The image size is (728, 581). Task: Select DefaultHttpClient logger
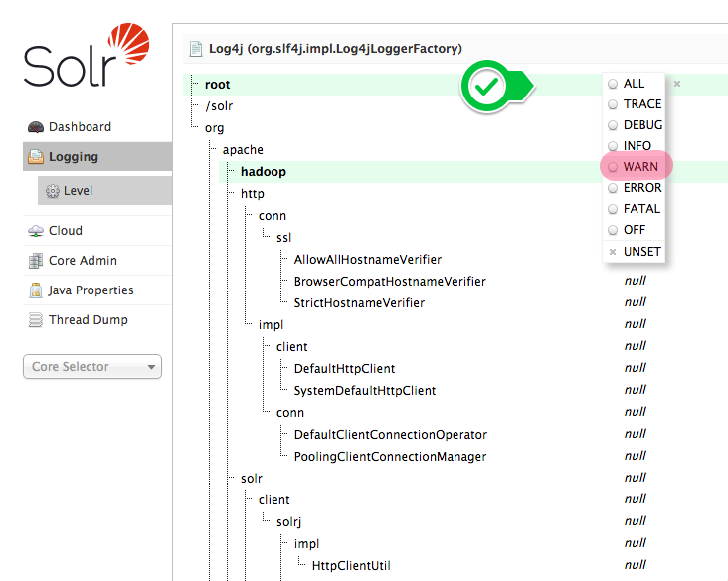point(344,369)
